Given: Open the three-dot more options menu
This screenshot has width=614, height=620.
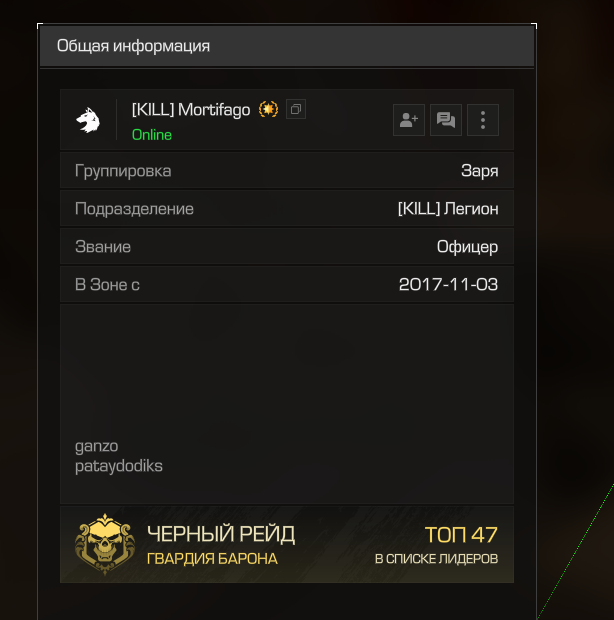Looking at the screenshot, I should (483, 120).
